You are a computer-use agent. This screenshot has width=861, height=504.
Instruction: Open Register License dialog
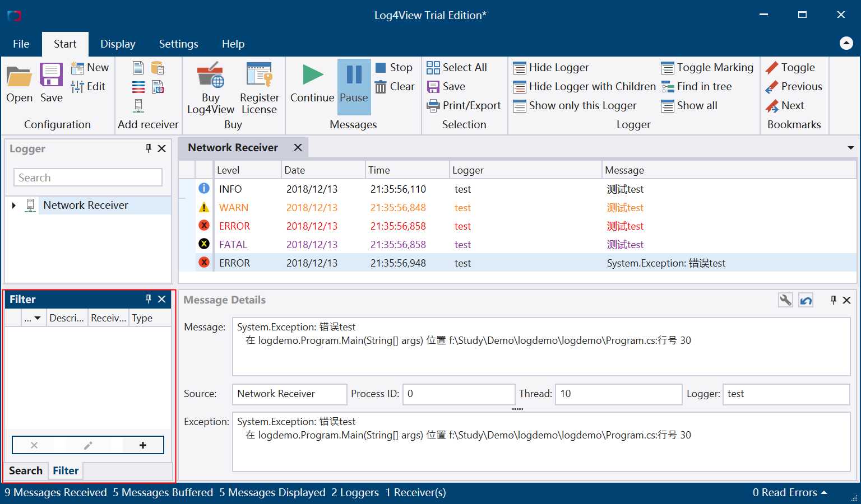259,88
